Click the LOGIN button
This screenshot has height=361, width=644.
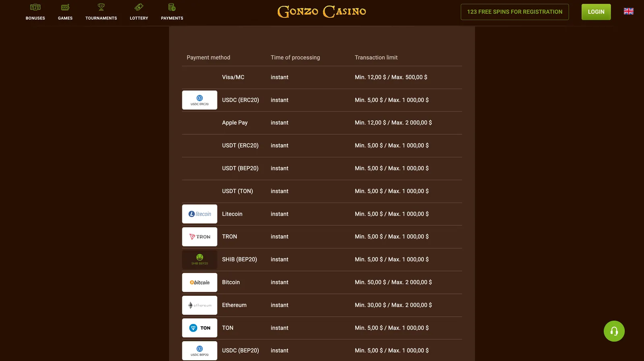click(596, 12)
